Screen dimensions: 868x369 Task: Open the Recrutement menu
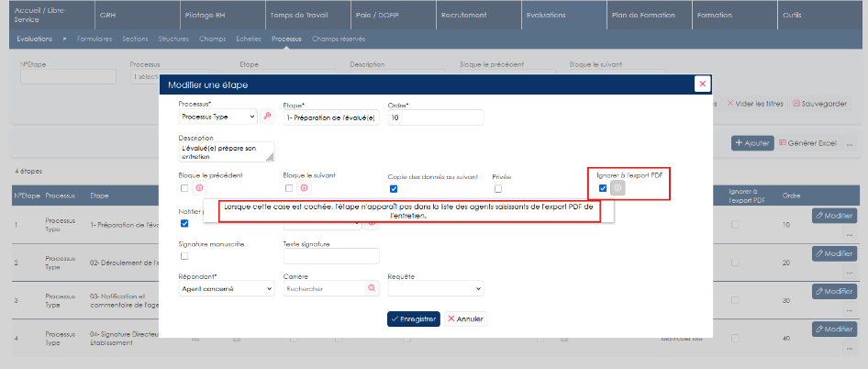[478, 15]
